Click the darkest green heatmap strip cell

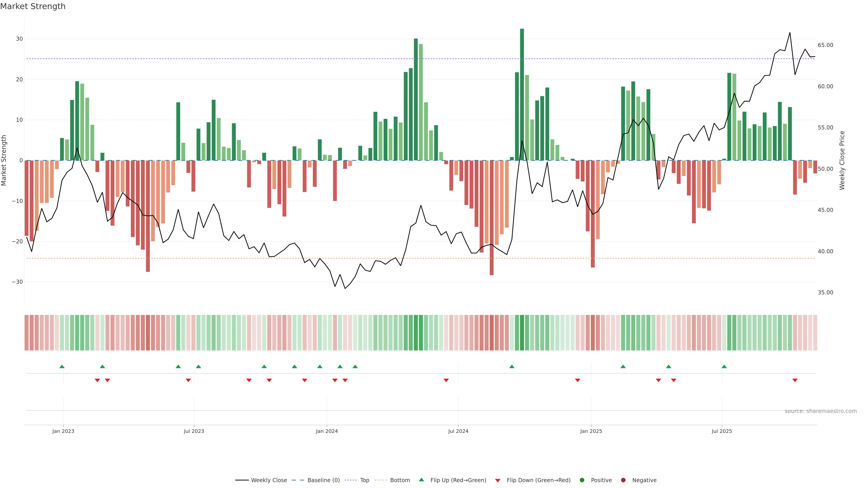(x=522, y=333)
